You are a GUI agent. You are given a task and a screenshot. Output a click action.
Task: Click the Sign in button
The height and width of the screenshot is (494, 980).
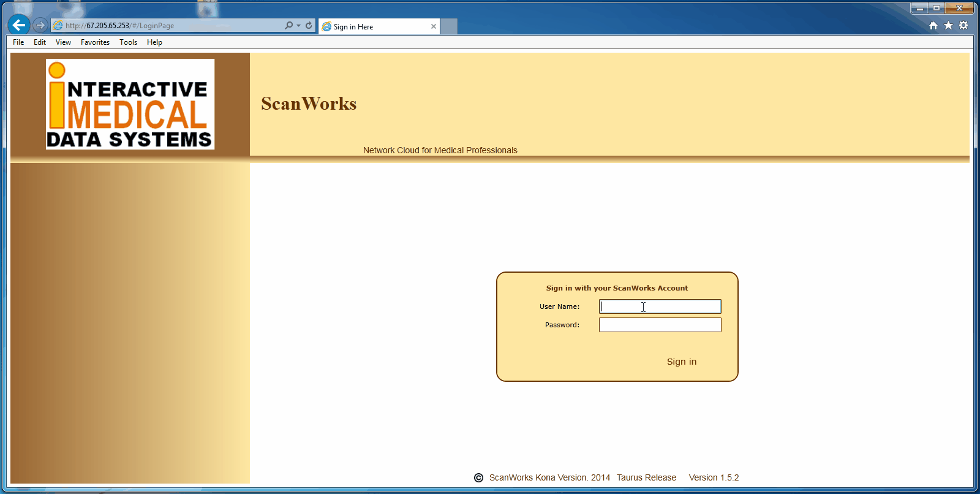(682, 362)
